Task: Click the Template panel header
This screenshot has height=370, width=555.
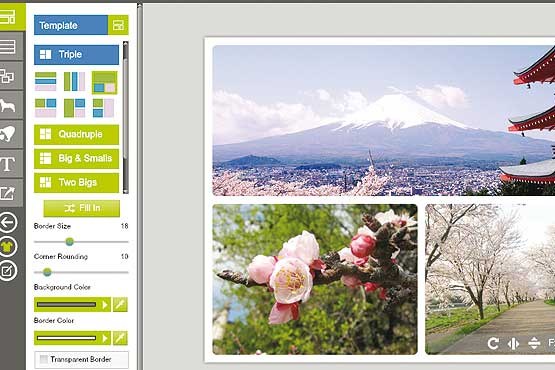Action: (x=71, y=25)
